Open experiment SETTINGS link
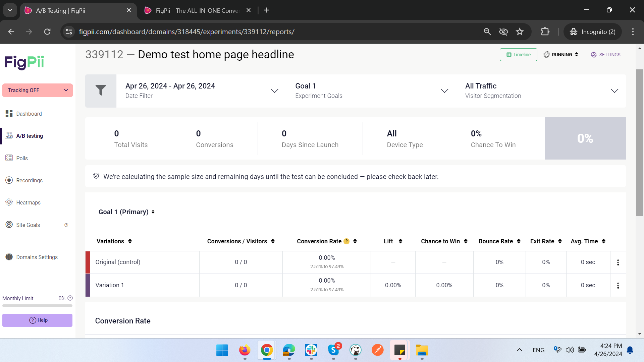 click(x=606, y=55)
